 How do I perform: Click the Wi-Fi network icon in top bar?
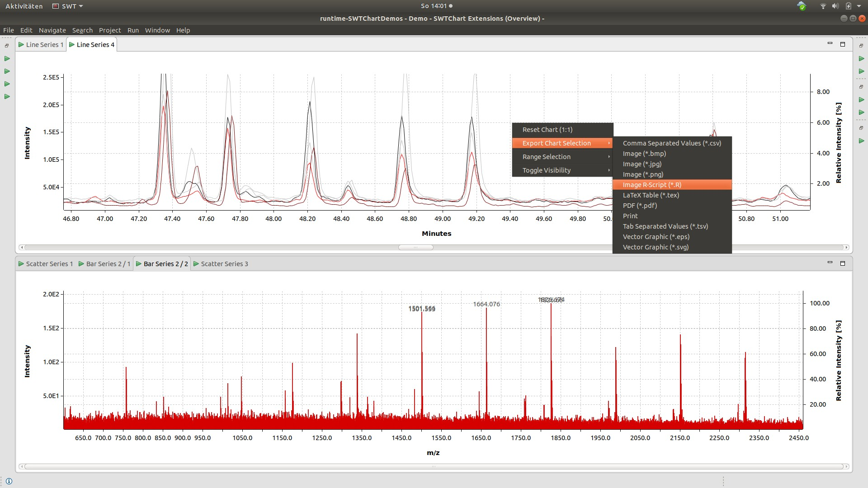823,6
